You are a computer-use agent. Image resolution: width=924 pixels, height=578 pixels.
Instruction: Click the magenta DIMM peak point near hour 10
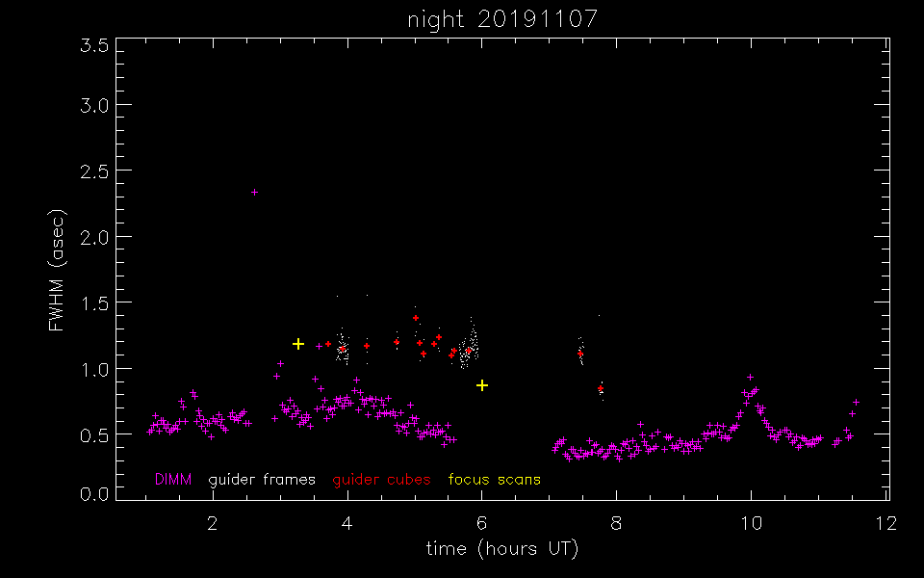coord(750,377)
